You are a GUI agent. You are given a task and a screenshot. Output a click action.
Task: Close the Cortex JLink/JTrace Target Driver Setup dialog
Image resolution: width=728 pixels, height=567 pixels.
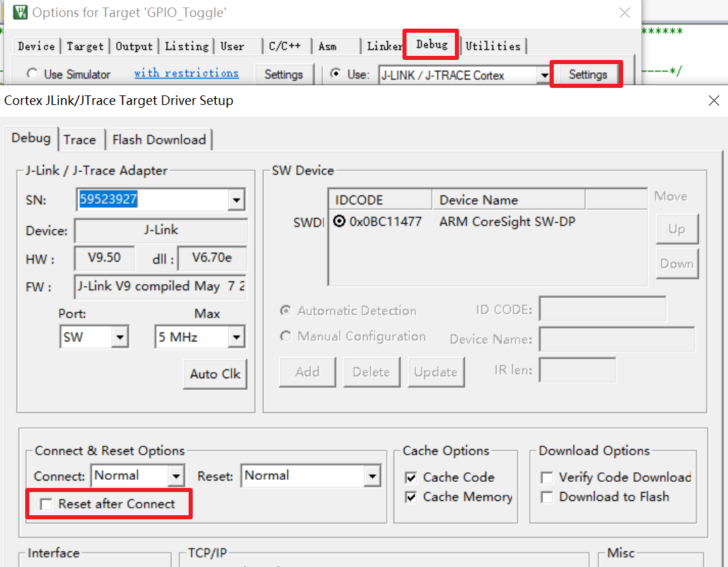[x=714, y=100]
